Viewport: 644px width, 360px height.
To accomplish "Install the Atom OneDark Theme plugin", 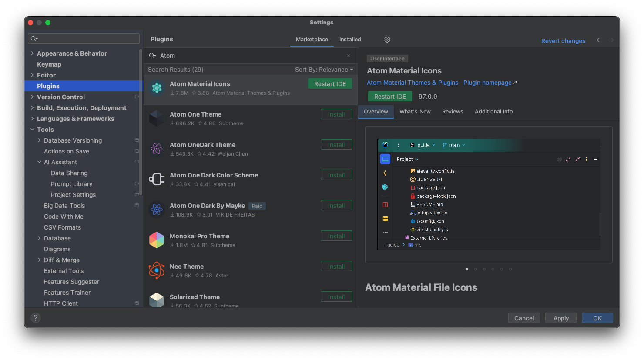I will (336, 145).
